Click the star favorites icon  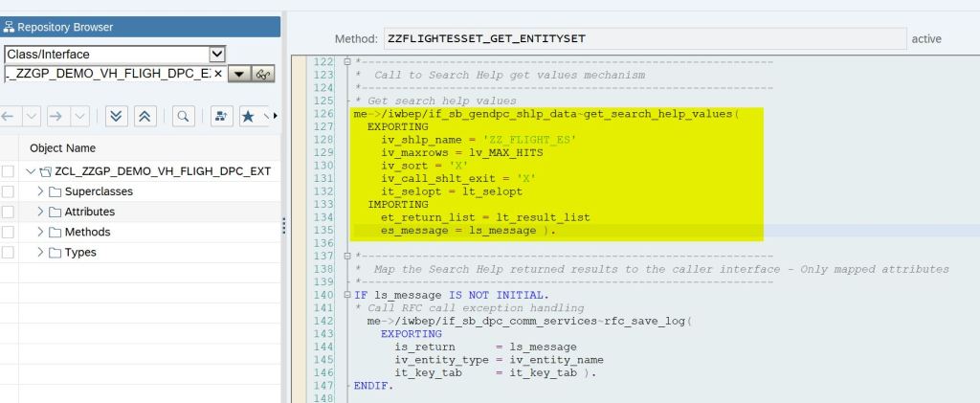click(248, 116)
